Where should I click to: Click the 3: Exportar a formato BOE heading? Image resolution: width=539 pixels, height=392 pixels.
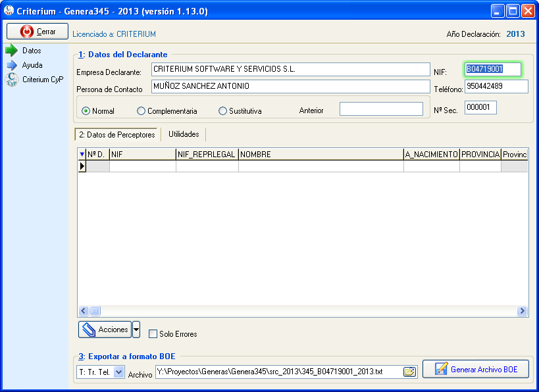[127, 356]
